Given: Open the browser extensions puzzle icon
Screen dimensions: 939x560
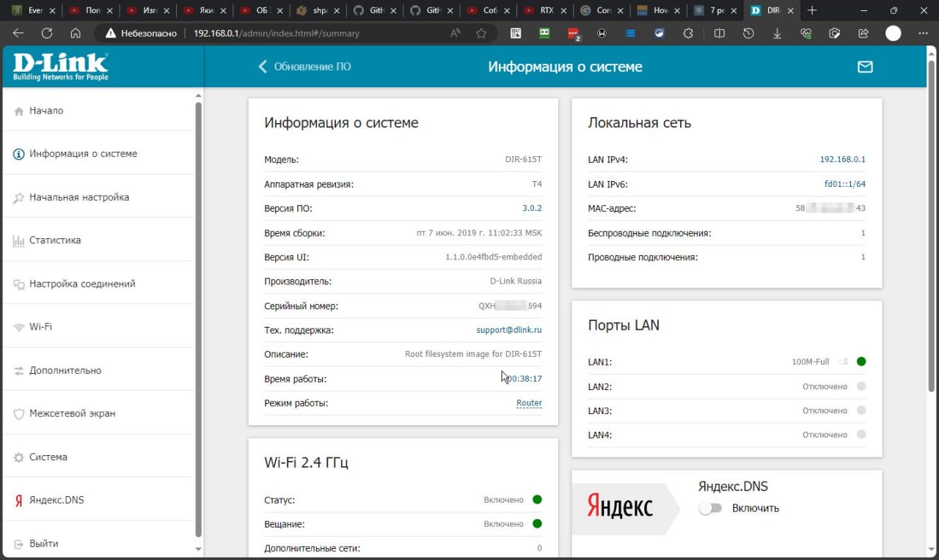Looking at the screenshot, I should pyautogui.click(x=688, y=33).
